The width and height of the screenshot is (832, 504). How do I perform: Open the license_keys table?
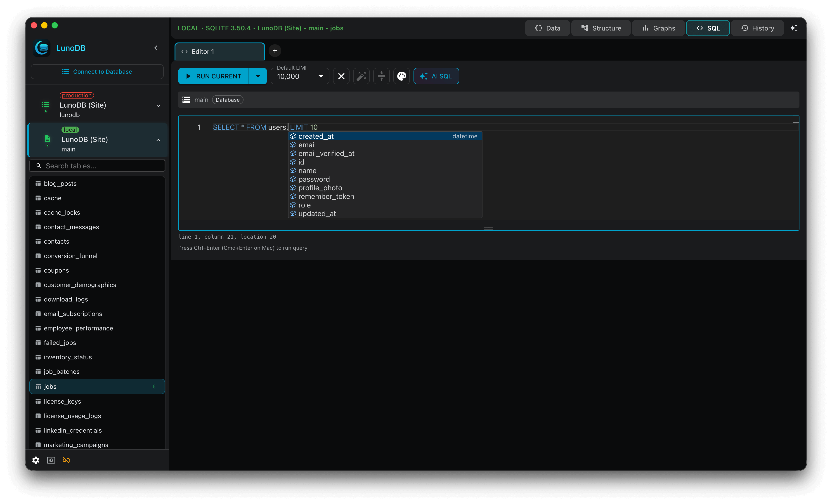pos(97,401)
